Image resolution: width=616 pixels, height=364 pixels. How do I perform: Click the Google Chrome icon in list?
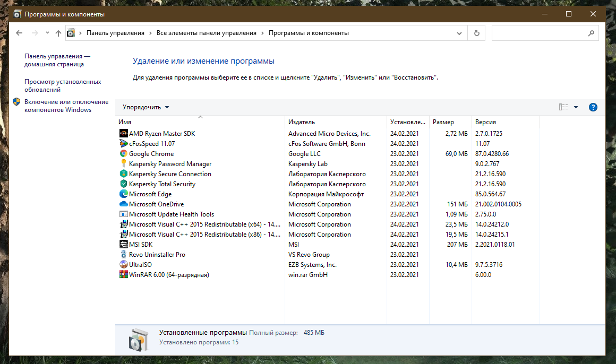[x=123, y=154]
